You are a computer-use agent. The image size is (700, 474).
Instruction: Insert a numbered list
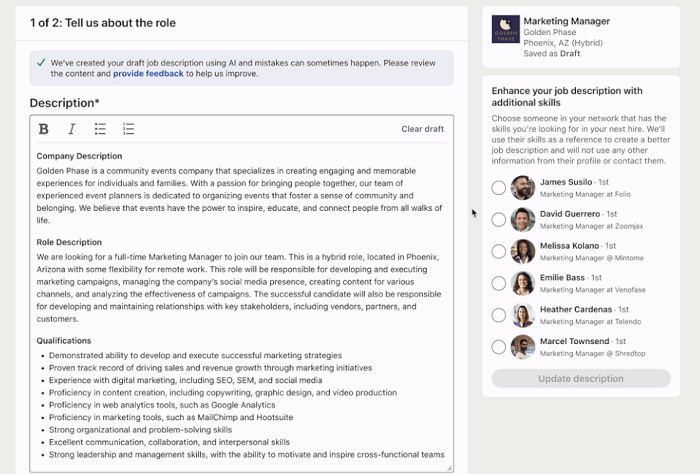click(x=128, y=129)
